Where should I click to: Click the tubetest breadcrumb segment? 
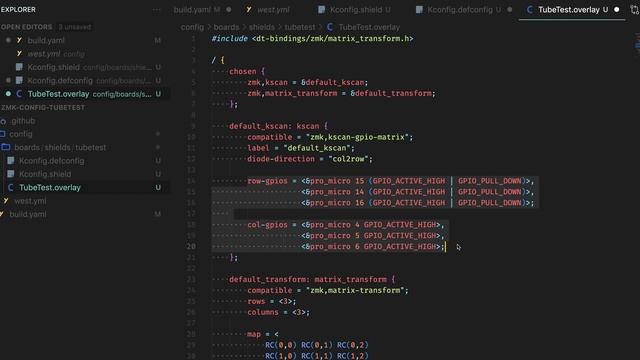click(300, 27)
